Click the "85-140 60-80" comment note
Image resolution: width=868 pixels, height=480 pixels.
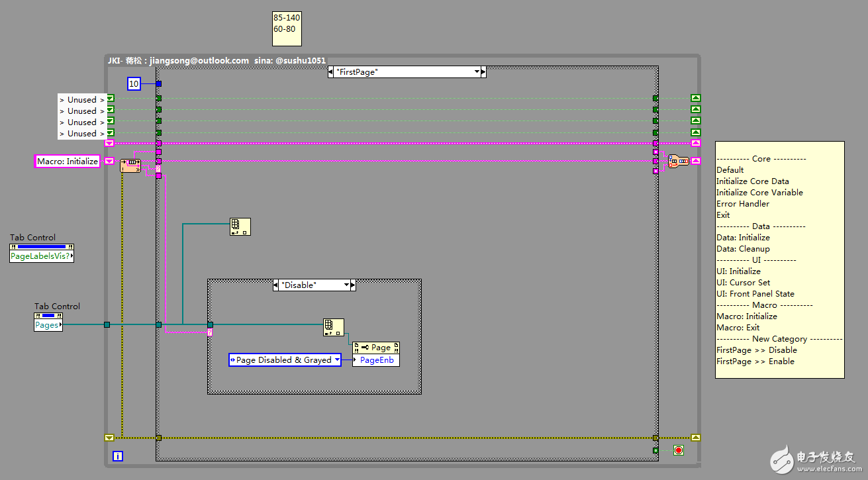click(x=287, y=28)
